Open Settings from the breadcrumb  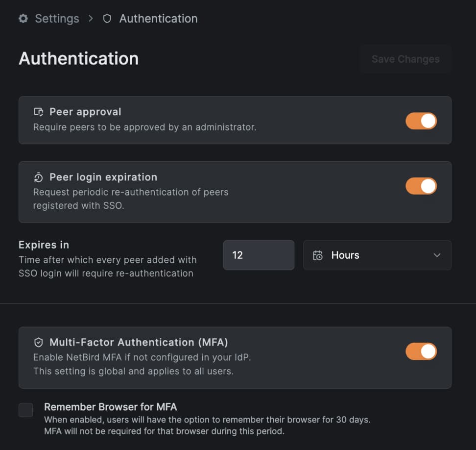pos(57,18)
